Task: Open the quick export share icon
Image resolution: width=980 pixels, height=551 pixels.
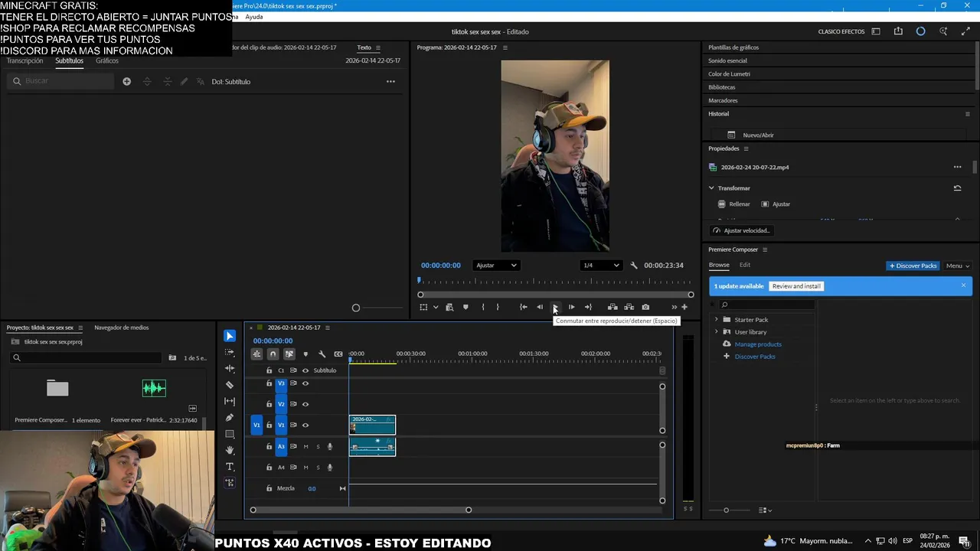Action: (898, 31)
